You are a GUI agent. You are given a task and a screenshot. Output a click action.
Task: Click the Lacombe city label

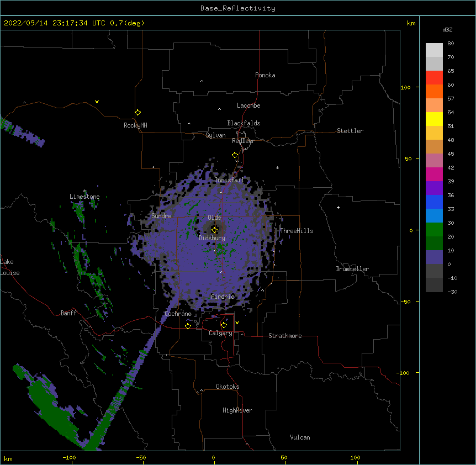[x=248, y=105]
